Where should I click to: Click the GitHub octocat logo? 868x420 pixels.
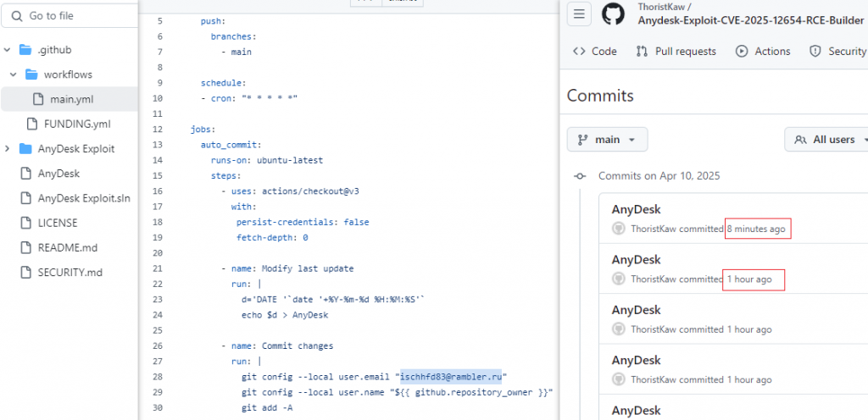tap(613, 14)
